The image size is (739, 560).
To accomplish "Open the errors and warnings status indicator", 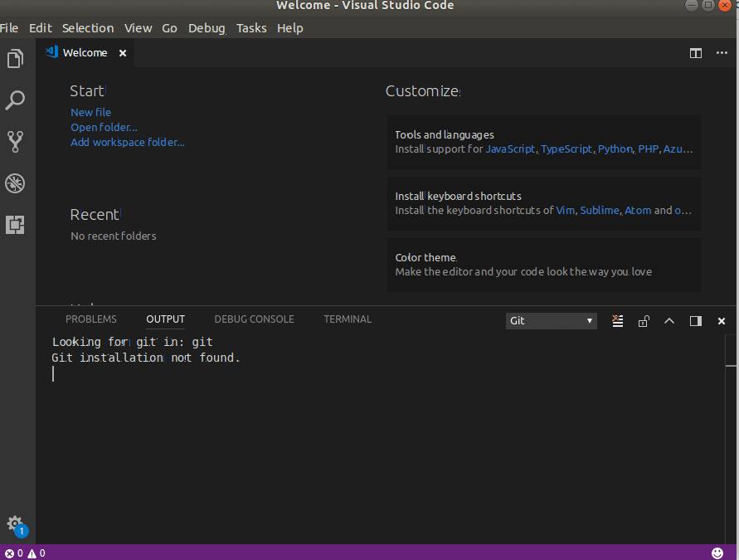I will 25,553.
